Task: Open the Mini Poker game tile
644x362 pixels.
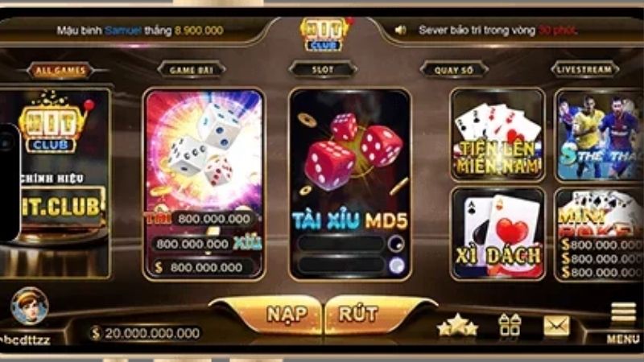Action: [599, 234]
